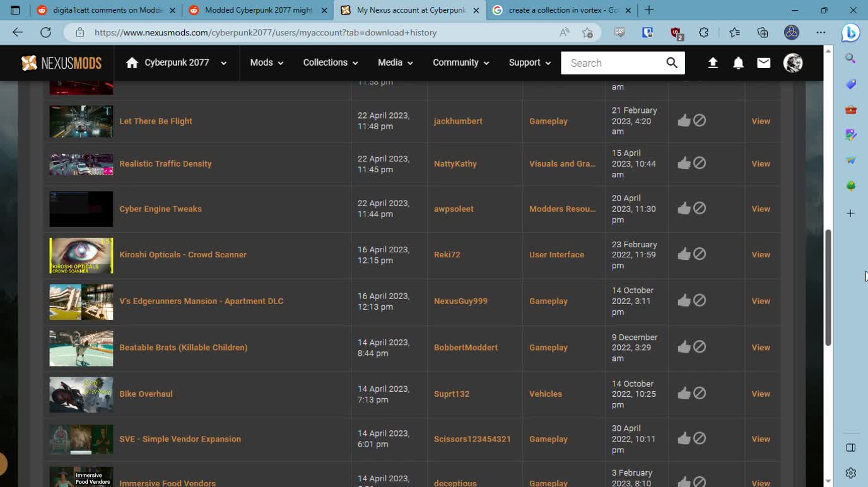Viewport: 868px width, 487px height.
Task: Click the page vertical scrollbar thumb
Action: coord(828,287)
